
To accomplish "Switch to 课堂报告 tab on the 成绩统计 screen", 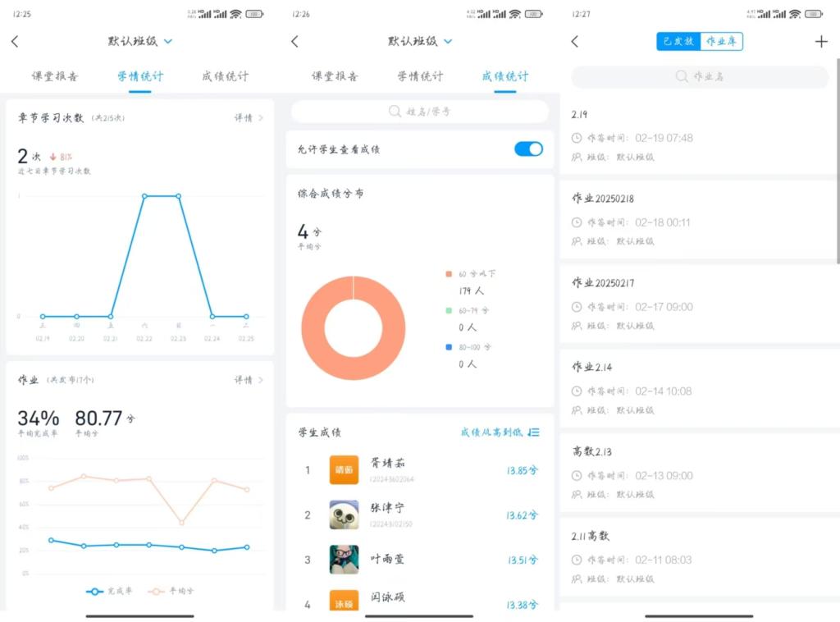I will pos(335,76).
